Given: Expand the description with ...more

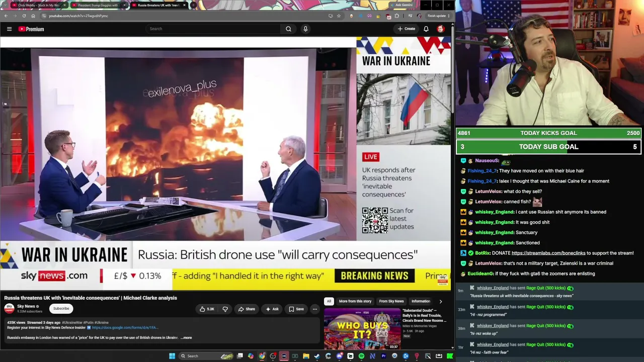Looking at the screenshot, I should point(186,338).
